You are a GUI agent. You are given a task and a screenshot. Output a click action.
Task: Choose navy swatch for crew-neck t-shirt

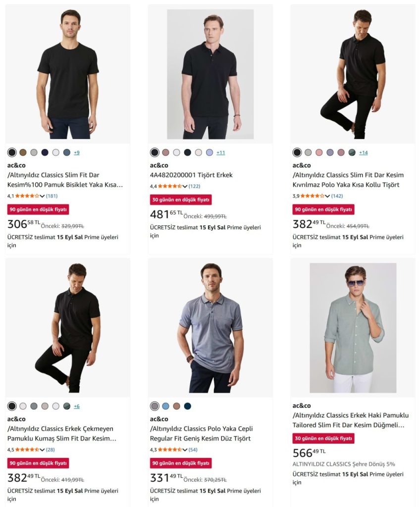(x=45, y=152)
